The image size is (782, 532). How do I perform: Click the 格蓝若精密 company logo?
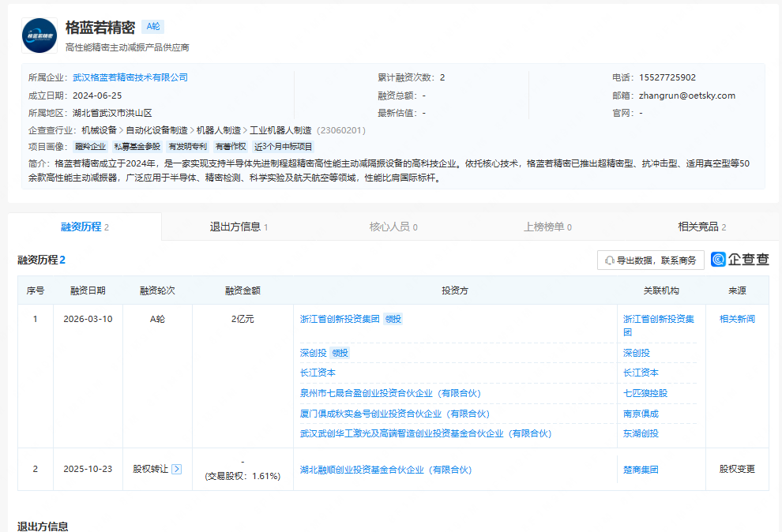pyautogui.click(x=39, y=36)
